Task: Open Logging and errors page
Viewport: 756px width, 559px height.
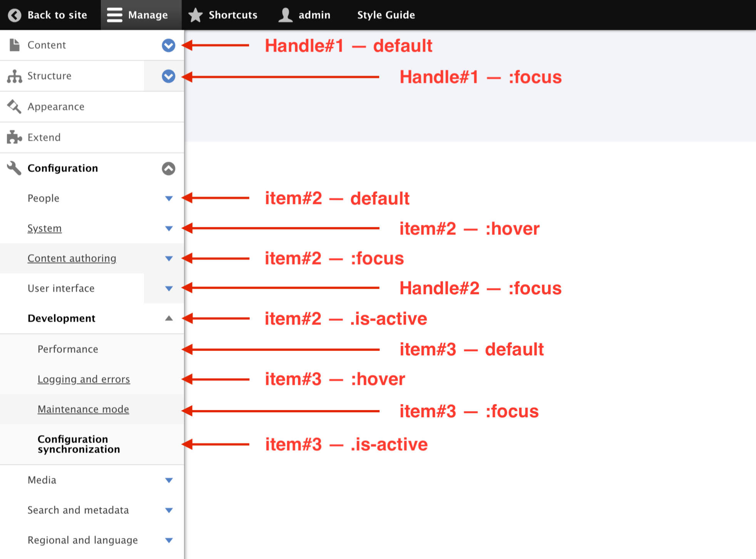Action: pyautogui.click(x=84, y=379)
